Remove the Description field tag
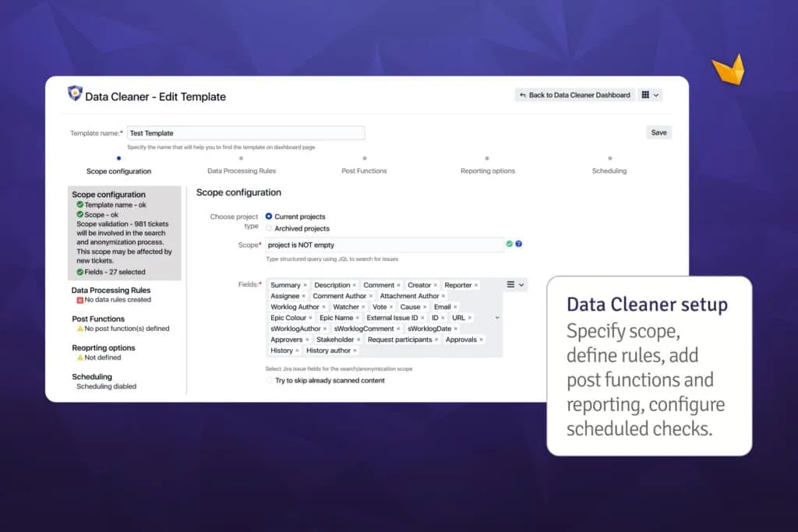Image resolution: width=798 pixels, height=532 pixels. point(355,285)
